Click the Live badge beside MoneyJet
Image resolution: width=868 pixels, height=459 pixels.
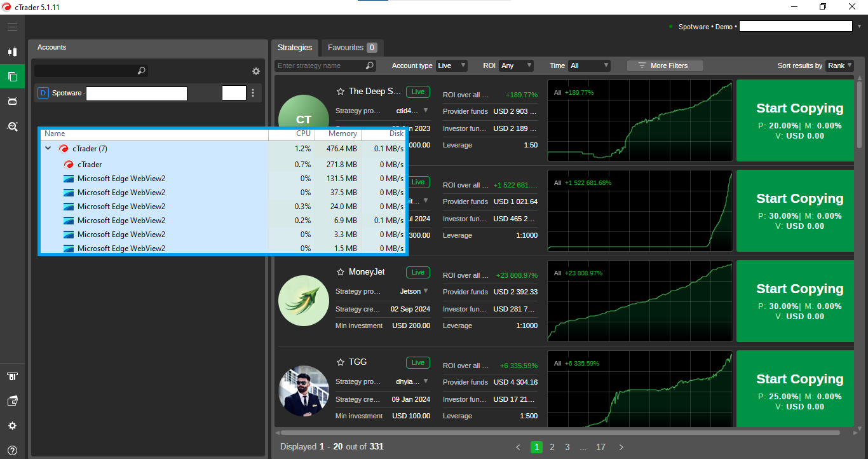(x=418, y=272)
